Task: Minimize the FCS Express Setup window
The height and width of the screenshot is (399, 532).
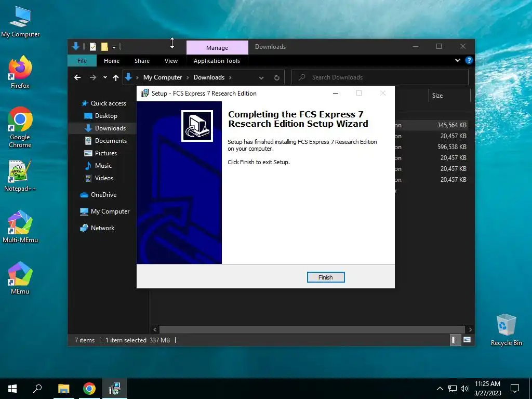Action: [x=336, y=94]
